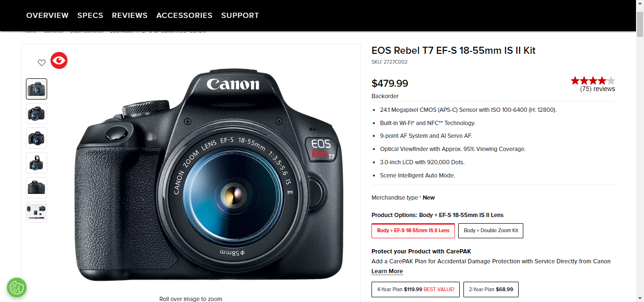The image size is (644, 302).
Task: Click the star rating icons
Action: [x=593, y=81]
